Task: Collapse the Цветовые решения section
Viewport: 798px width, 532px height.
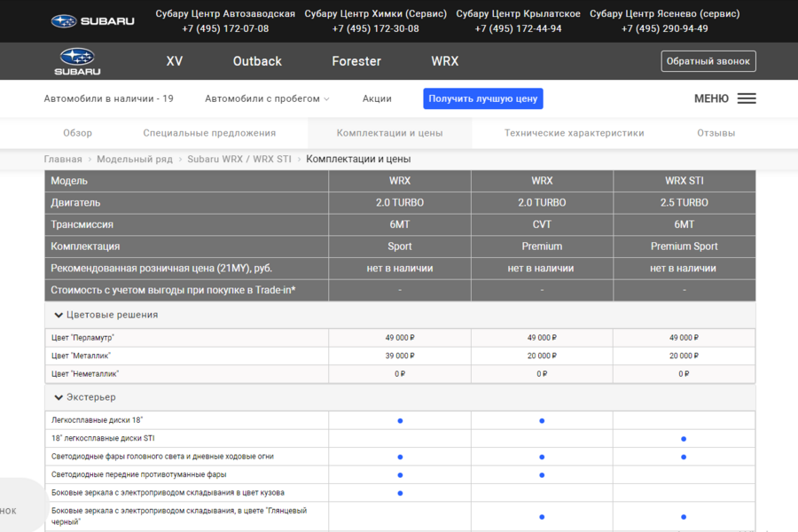Action: (59, 315)
